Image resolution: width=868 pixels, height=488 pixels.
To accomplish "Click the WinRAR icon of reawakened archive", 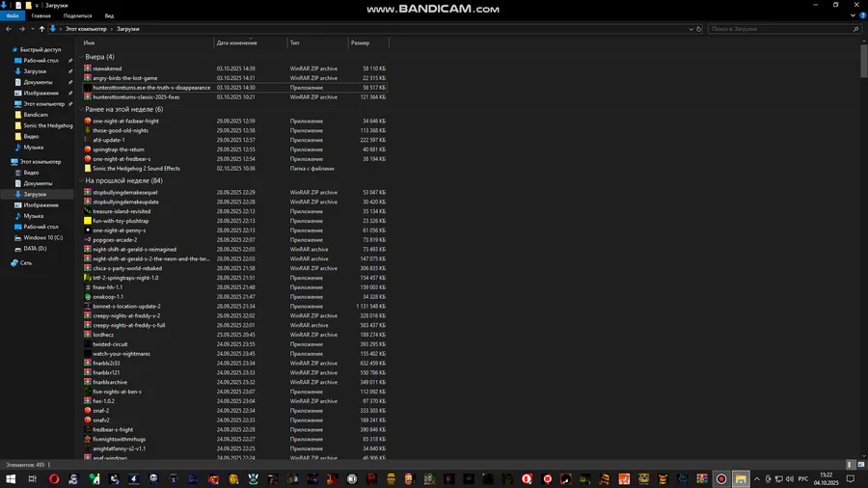I will tap(88, 68).
